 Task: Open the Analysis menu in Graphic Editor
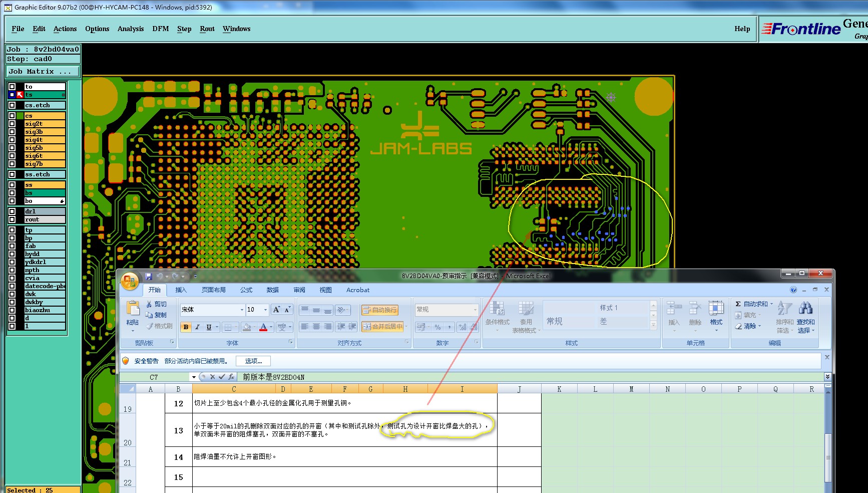(x=131, y=29)
